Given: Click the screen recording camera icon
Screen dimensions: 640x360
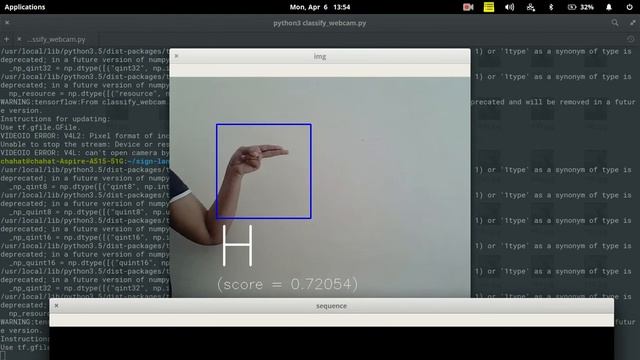Looking at the screenshot, I should pyautogui.click(x=468, y=7).
